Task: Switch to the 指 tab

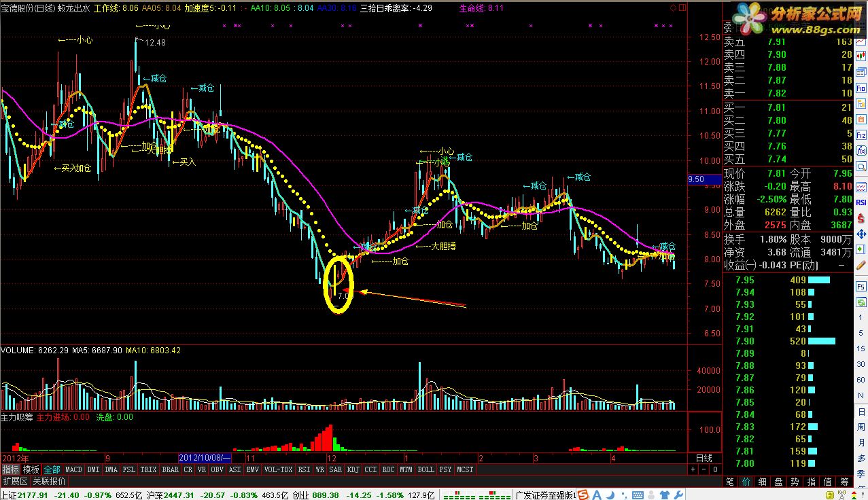Action: (811, 481)
